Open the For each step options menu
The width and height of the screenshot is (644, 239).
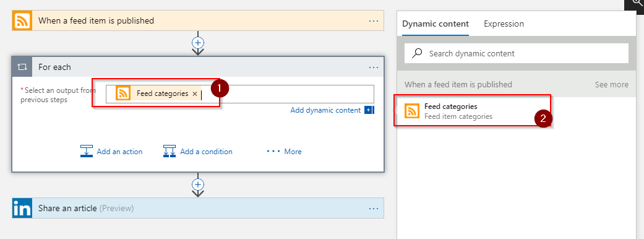point(373,67)
